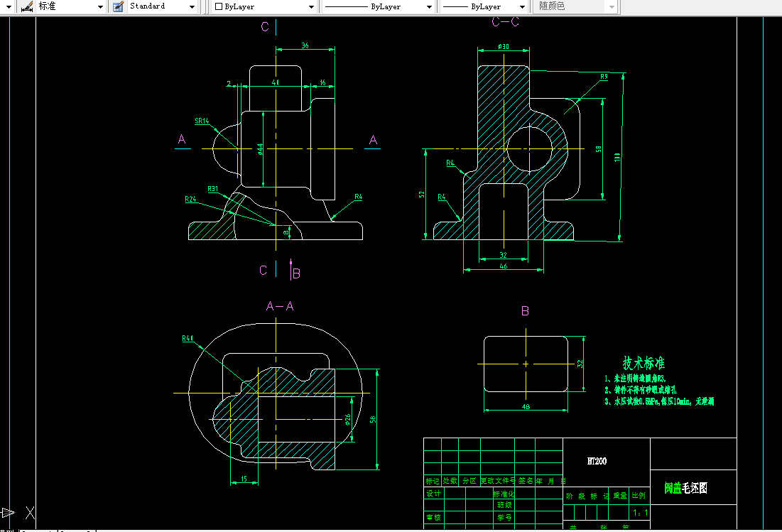Select the 学号 title block cell
The height and width of the screenshot is (532, 782).
[504, 517]
